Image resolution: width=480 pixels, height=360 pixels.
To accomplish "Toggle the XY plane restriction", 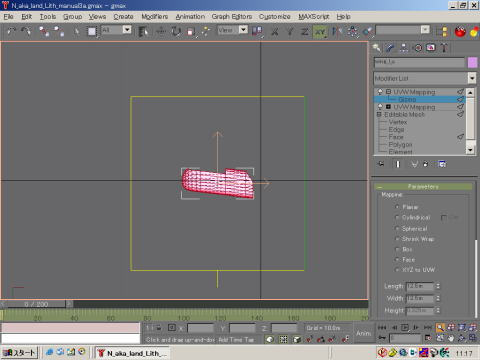I will [320, 32].
